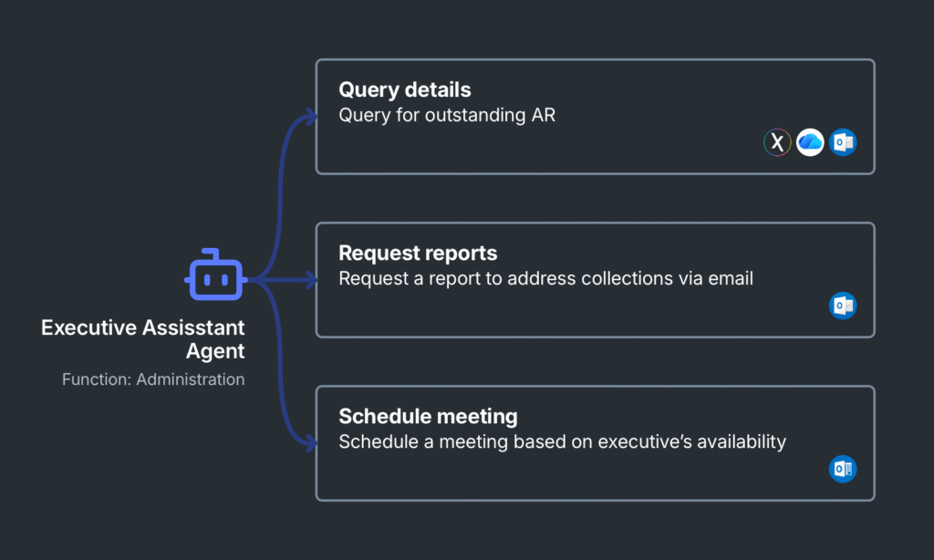Click "Query for outstanding AR" description

click(446, 115)
